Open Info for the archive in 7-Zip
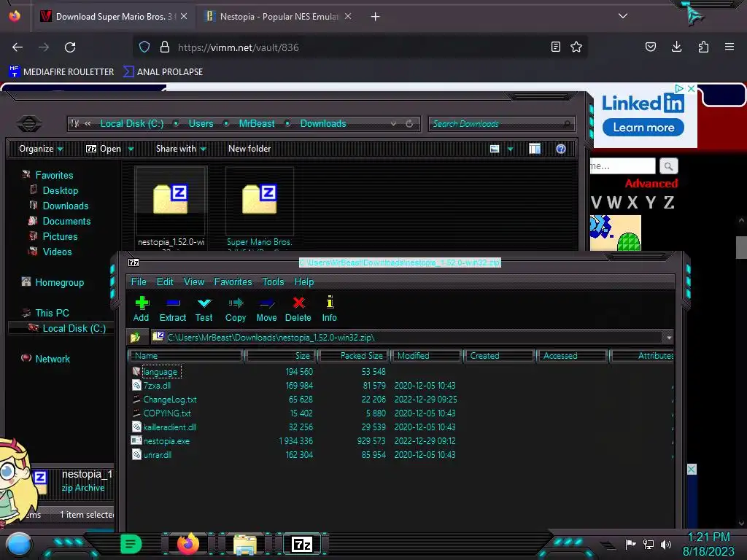The height and width of the screenshot is (560, 747). (329, 309)
